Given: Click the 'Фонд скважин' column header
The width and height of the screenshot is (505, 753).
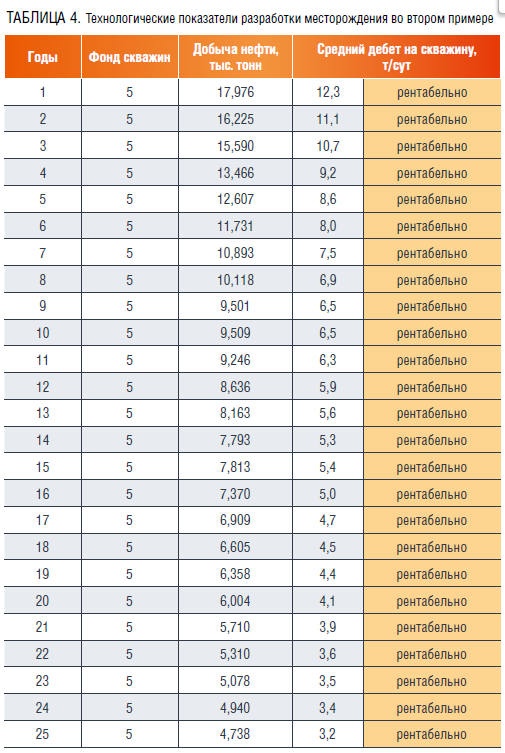Looking at the screenshot, I should point(130,57).
